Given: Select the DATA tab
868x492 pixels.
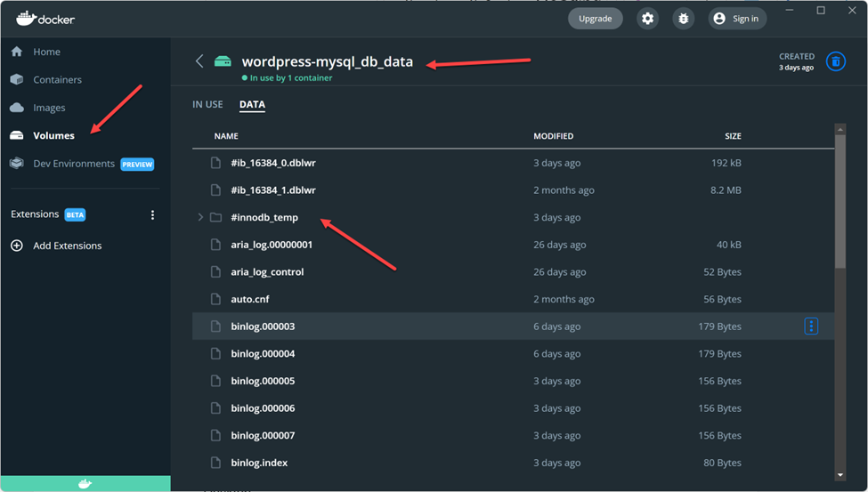Looking at the screenshot, I should (x=252, y=104).
